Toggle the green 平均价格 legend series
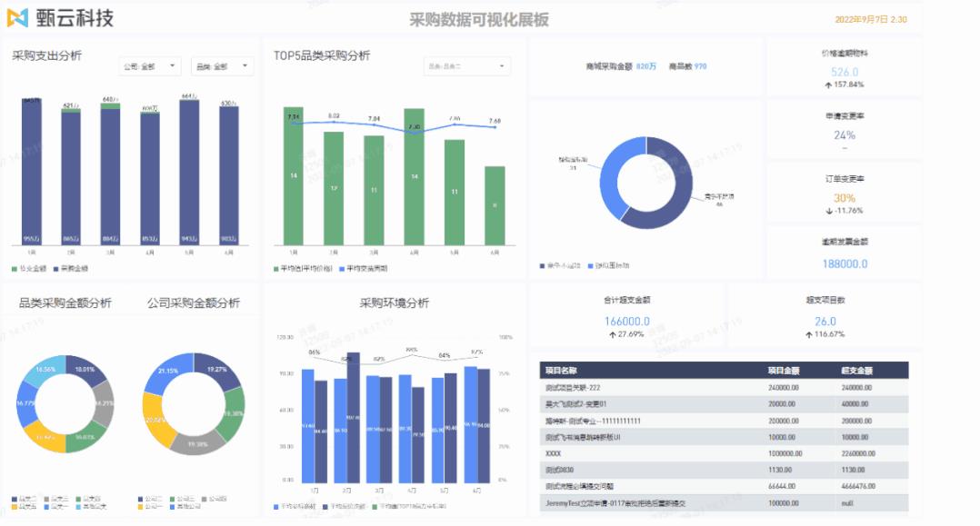The height and width of the screenshot is (526, 980). 276,269
